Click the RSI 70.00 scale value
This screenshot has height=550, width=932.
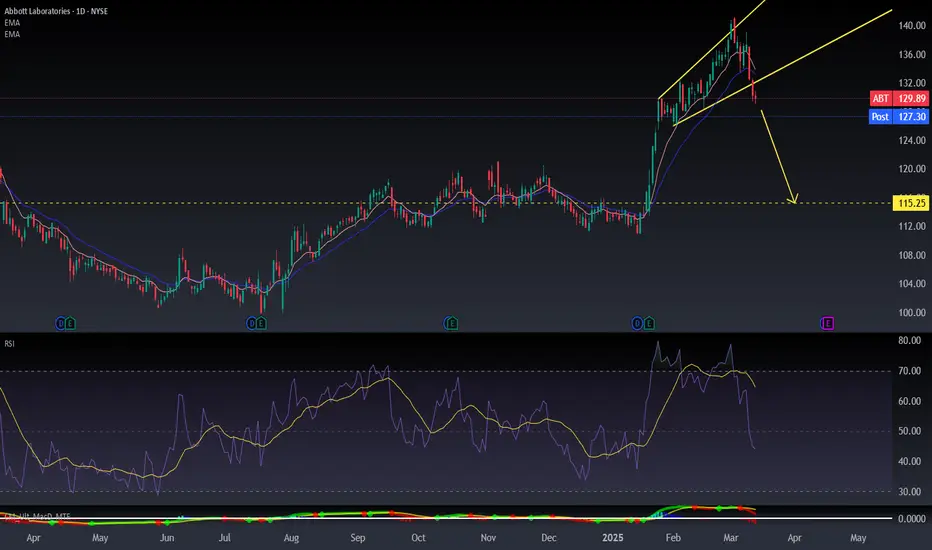[x=909, y=371]
